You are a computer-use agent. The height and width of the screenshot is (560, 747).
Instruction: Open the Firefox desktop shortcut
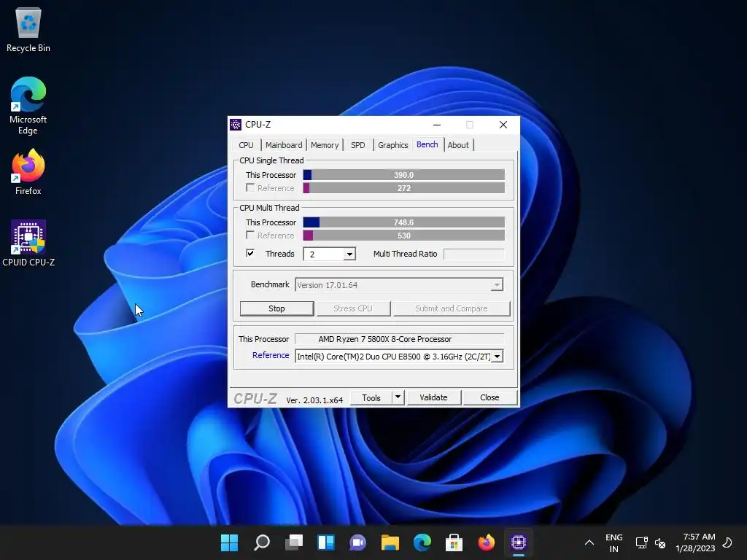pos(28,172)
